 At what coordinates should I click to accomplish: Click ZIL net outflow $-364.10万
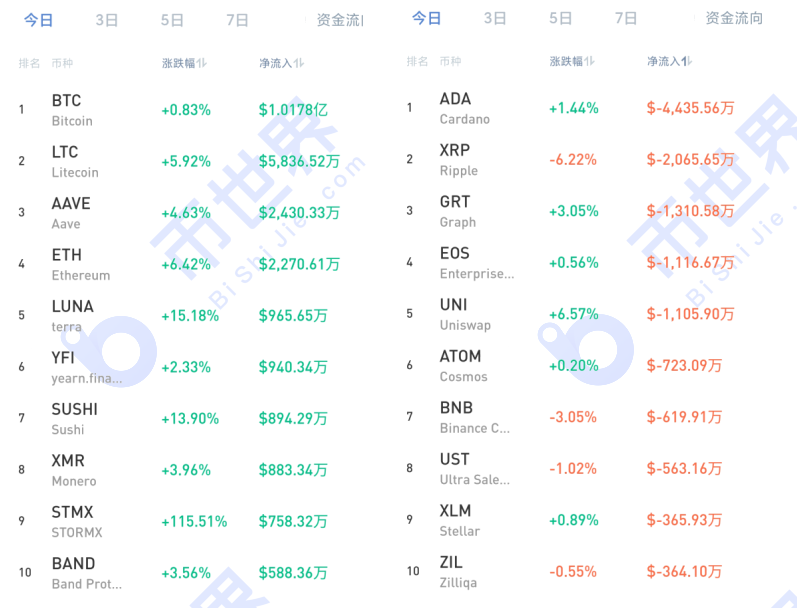pyautogui.click(x=684, y=571)
